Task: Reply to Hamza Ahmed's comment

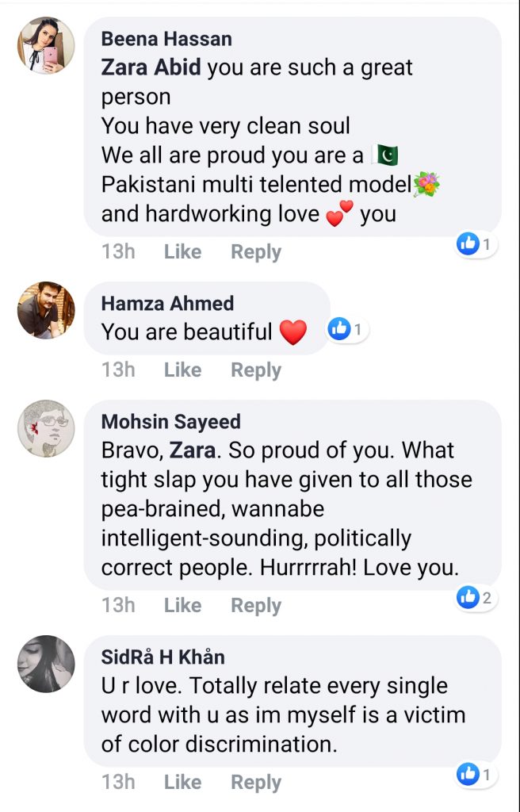Action: [255, 370]
